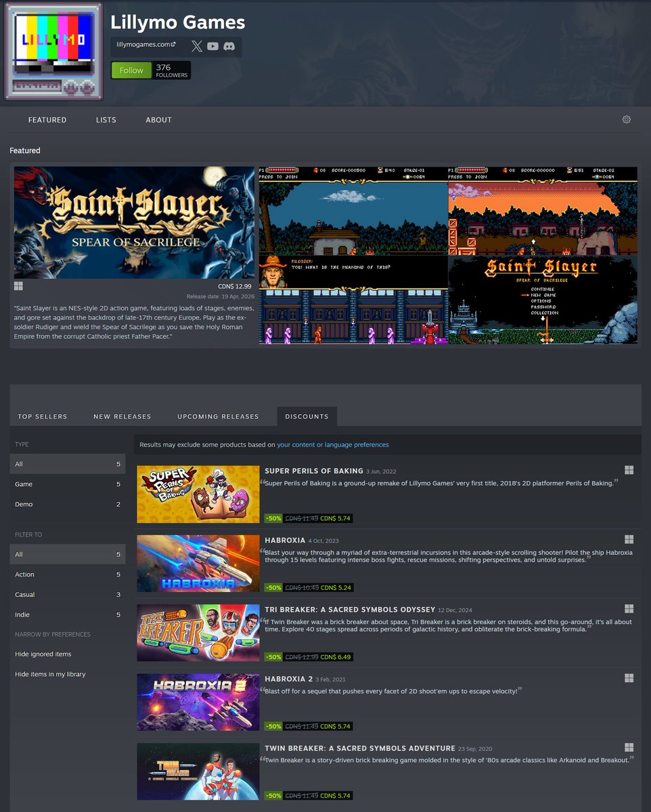The width and height of the screenshot is (651, 812).
Task: Select All under Type filter
Action: click(x=68, y=464)
